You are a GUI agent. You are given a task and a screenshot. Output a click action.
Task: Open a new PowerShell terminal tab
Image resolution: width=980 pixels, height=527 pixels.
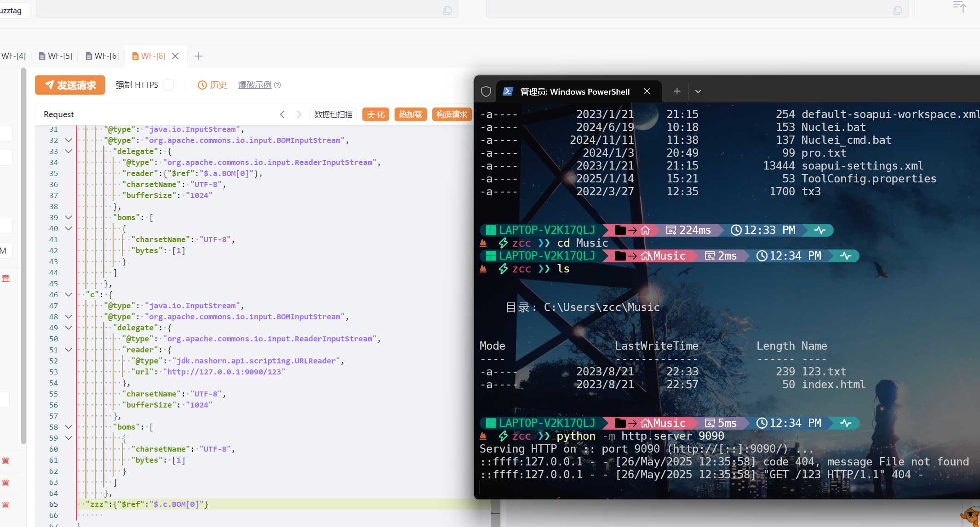[677, 91]
